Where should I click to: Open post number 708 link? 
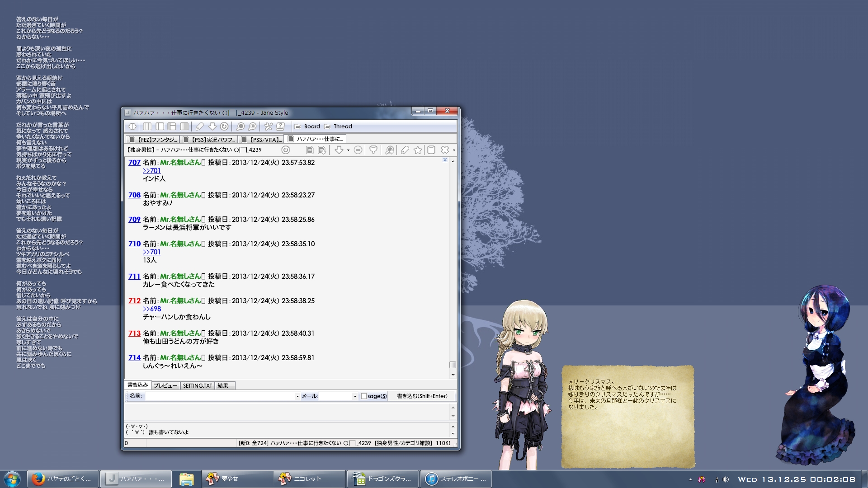134,195
